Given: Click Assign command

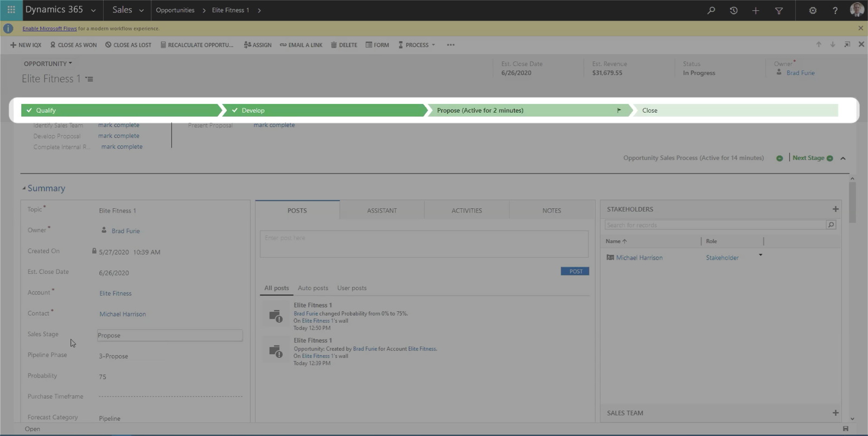Looking at the screenshot, I should point(258,45).
